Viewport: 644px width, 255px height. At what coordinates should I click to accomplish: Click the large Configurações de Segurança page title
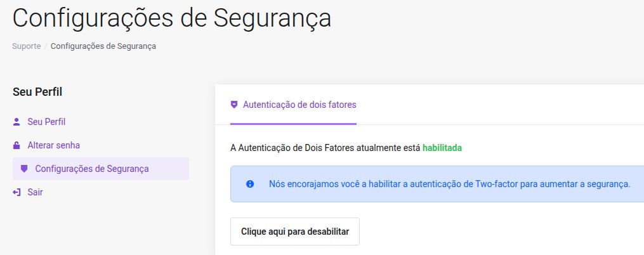point(171,18)
